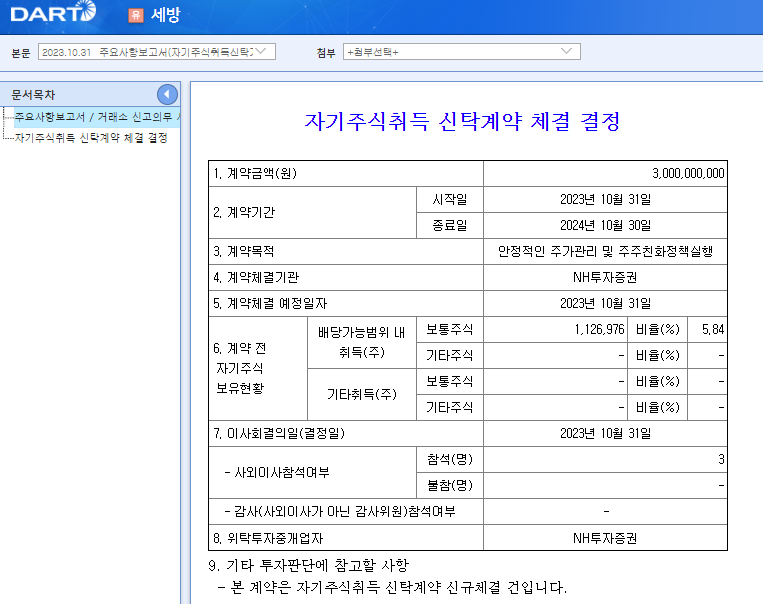
Task: Open the 본문 document dropdown
Action: 157,52
